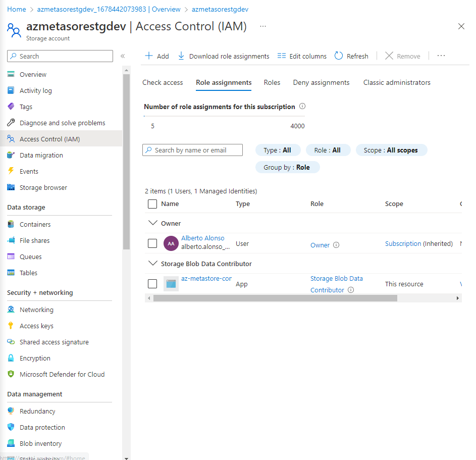Screen dimensions: 476x460
Task: Collapse the Storage Blob Data Contributor group
Action: [x=152, y=263]
